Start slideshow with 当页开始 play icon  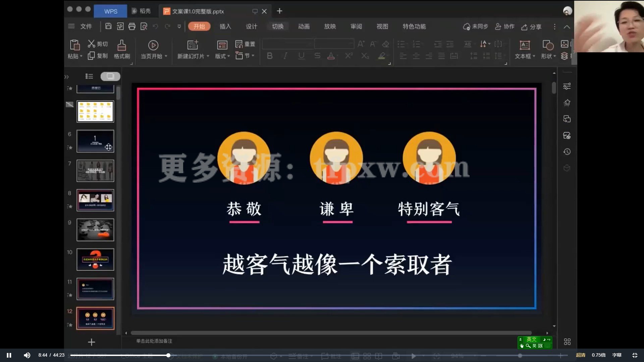tap(153, 45)
